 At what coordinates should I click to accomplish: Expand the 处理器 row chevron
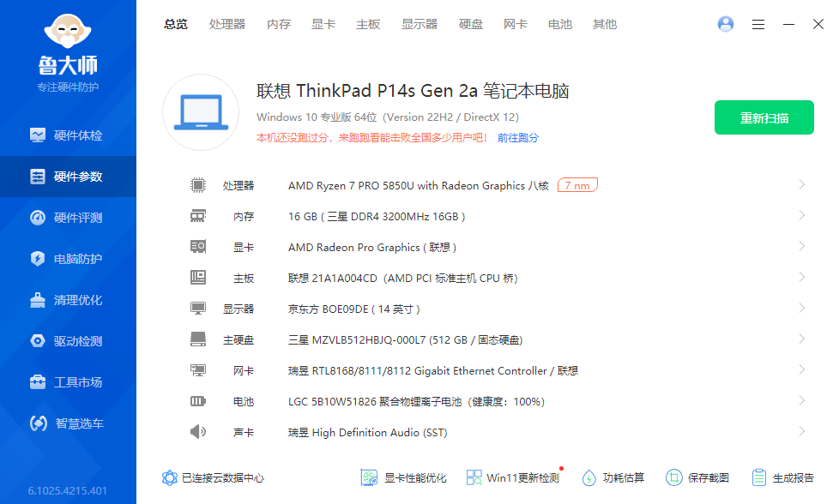(x=801, y=185)
